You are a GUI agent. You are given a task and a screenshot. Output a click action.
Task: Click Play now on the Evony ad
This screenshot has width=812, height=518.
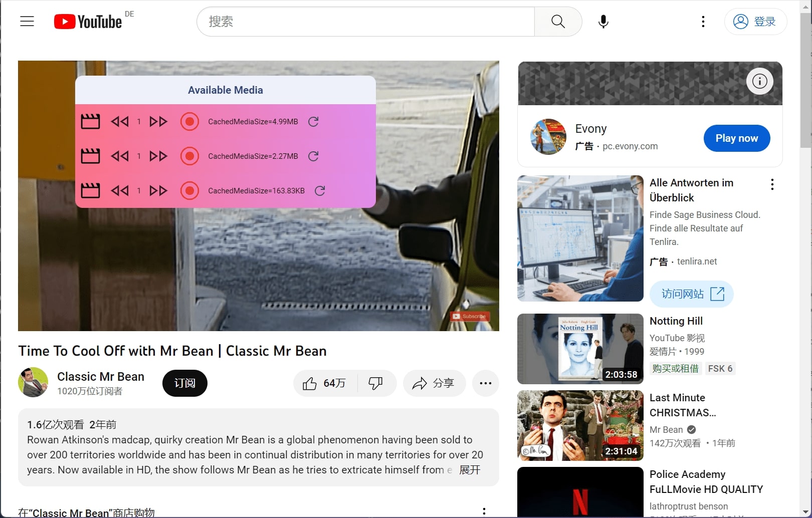pyautogui.click(x=736, y=138)
